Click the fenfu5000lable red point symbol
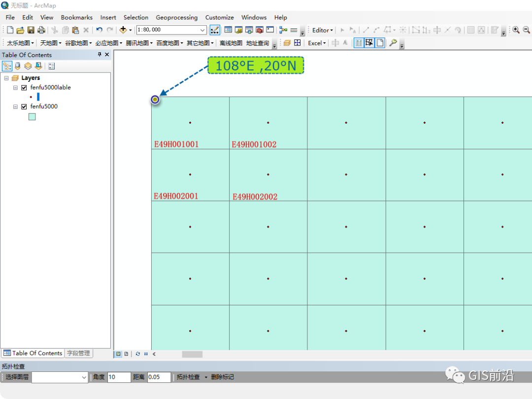This screenshot has height=399, width=532. pyautogui.click(x=31, y=97)
